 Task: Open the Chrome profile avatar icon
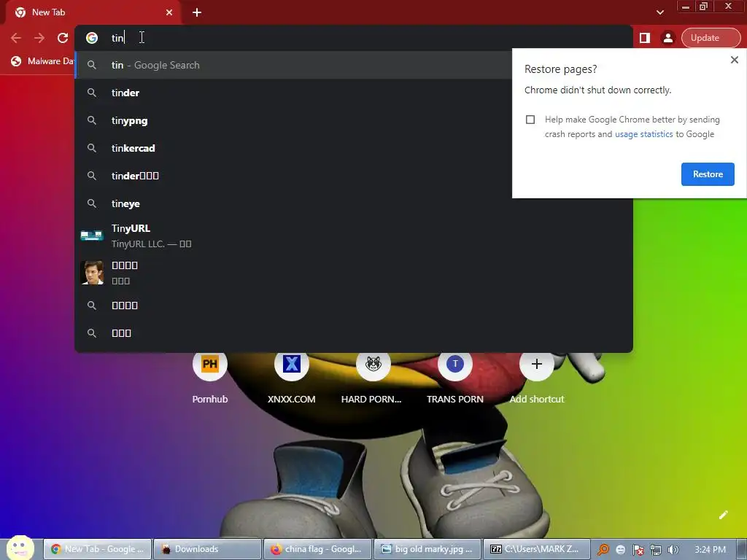668,38
